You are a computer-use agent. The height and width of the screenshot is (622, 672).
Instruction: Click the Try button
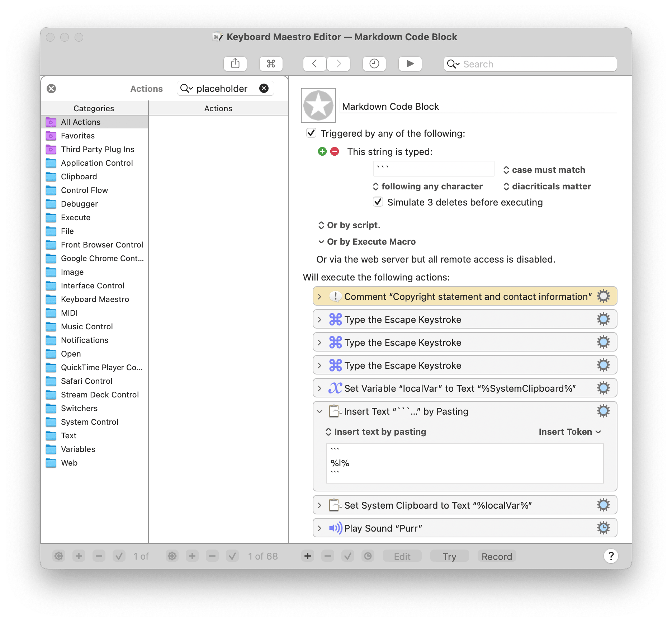pos(449,556)
